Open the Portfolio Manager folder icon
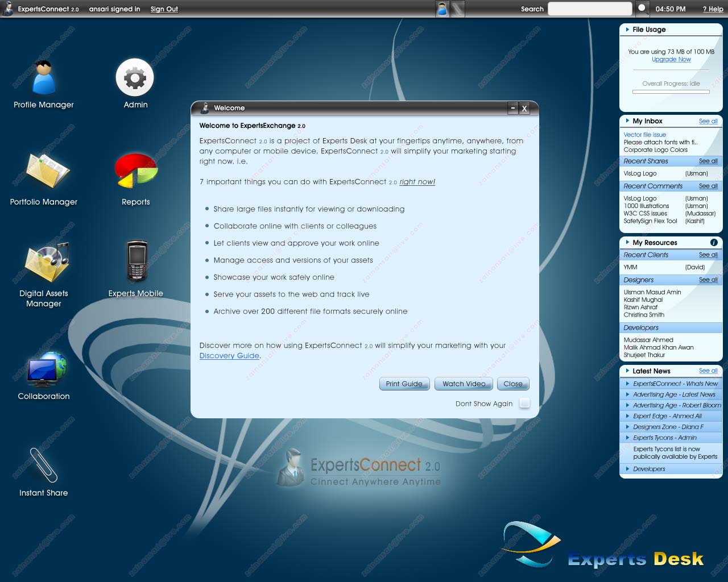 (x=48, y=171)
